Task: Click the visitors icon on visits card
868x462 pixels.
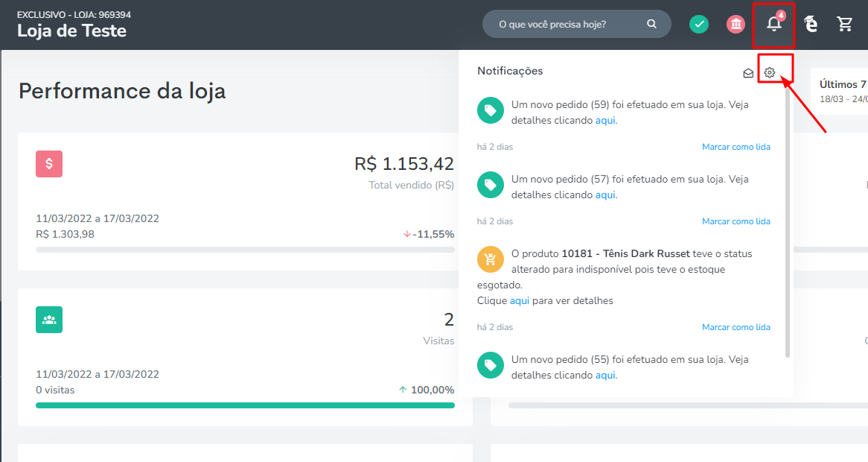Action: click(48, 319)
